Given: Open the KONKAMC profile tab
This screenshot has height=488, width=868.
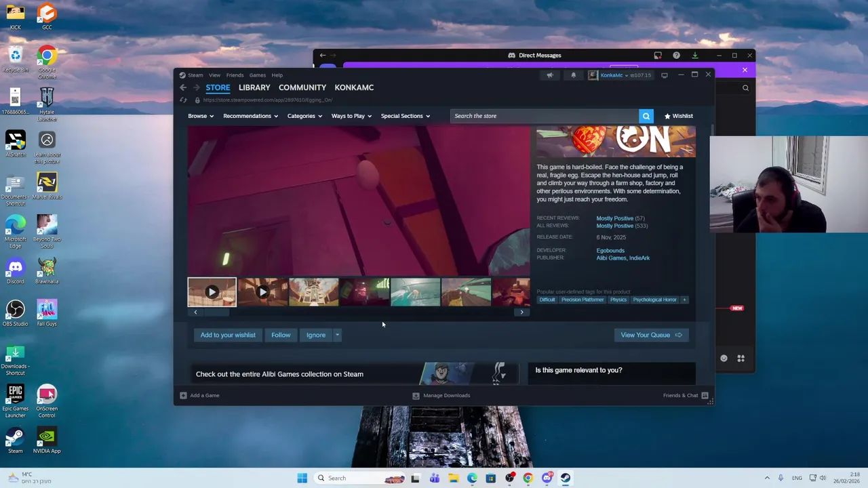Looking at the screenshot, I should coord(354,87).
